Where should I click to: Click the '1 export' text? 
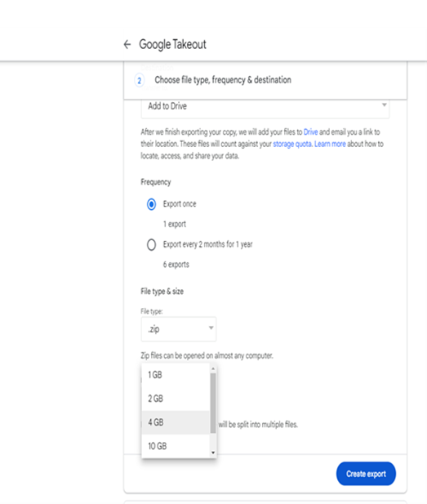click(175, 224)
